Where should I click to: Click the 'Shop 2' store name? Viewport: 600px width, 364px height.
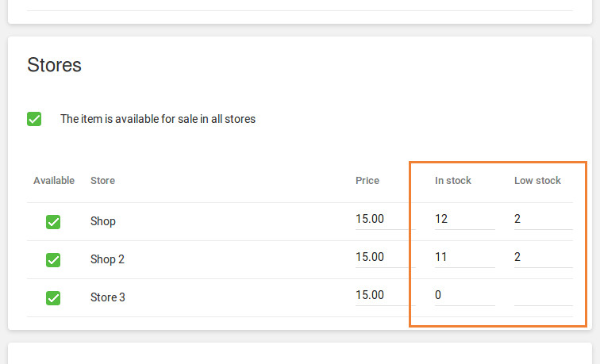click(107, 260)
